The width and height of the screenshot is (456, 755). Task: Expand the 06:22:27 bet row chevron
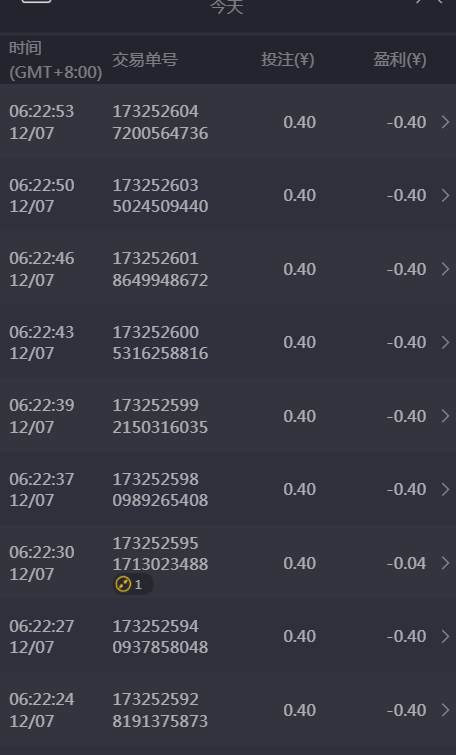pyautogui.click(x=445, y=637)
